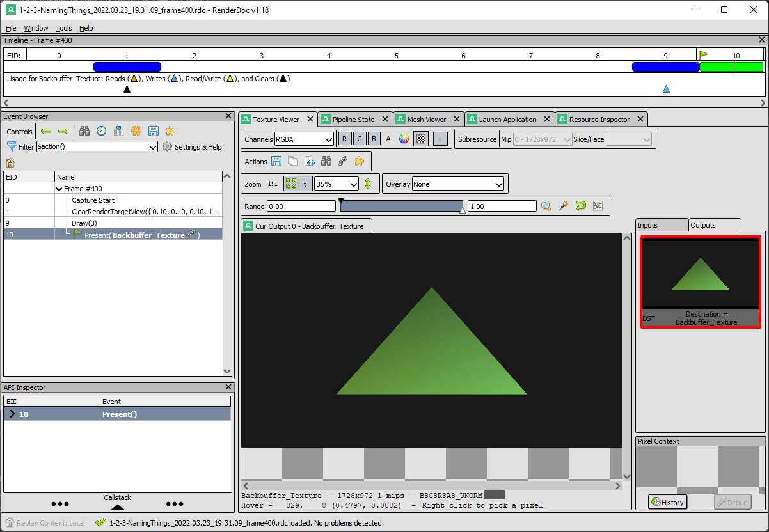Toggle the green channel button
Image resolution: width=769 pixels, height=532 pixels.
click(359, 138)
